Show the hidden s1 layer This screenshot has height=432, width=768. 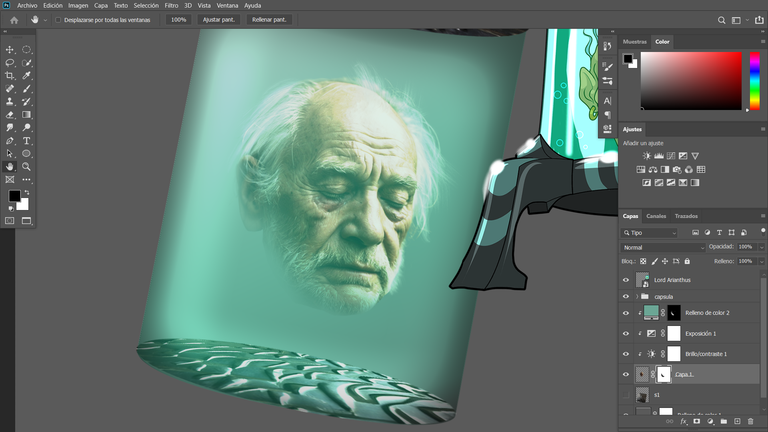625,395
